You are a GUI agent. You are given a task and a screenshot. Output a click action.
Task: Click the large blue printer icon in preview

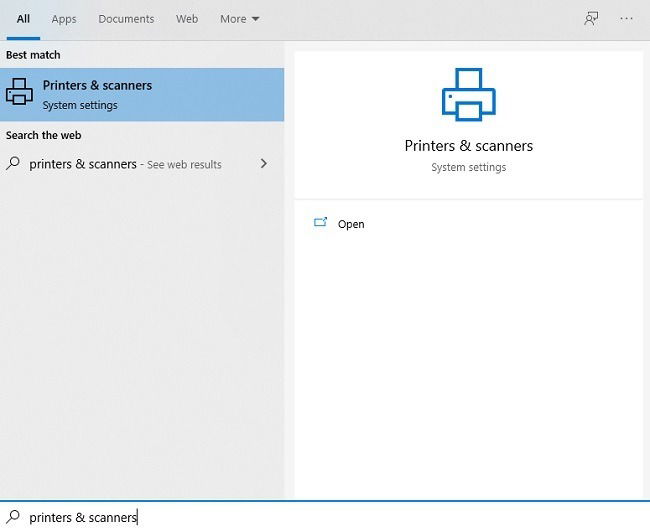coord(468,95)
